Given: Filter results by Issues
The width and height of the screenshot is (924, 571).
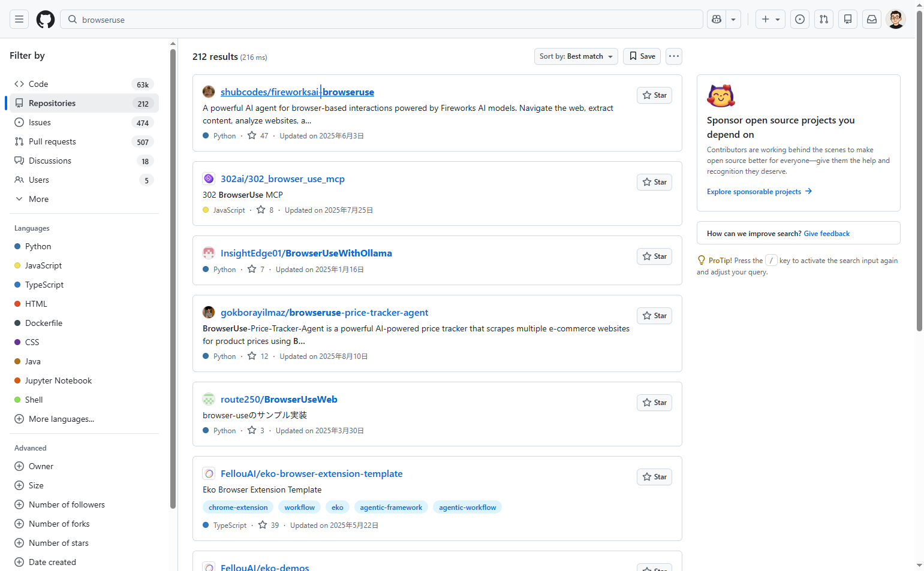Looking at the screenshot, I should [x=84, y=122].
